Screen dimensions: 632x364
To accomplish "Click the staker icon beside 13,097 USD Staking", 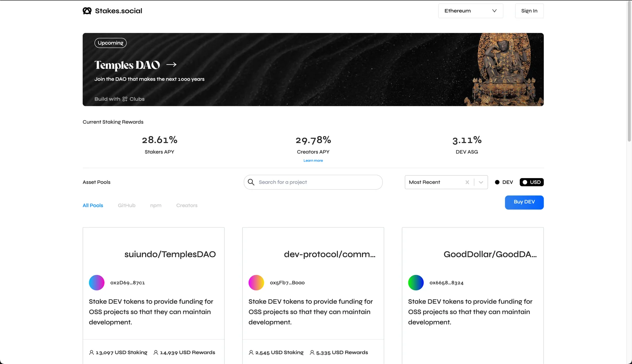I will (x=91, y=352).
